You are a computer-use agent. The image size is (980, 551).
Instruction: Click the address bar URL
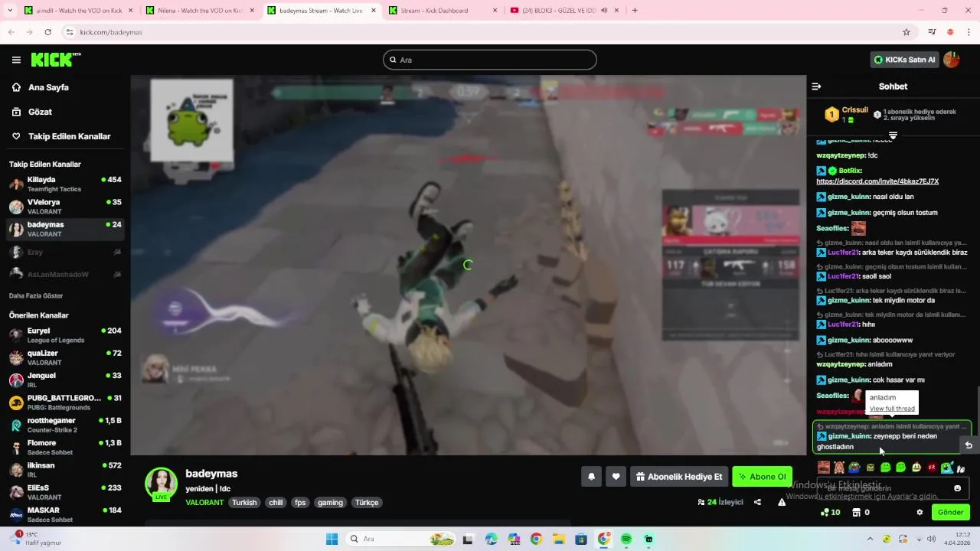pos(111,32)
